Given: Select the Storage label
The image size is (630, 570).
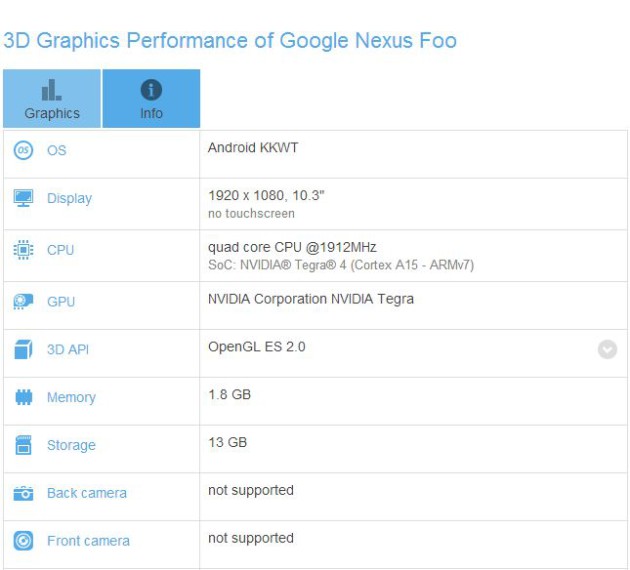Looking at the screenshot, I should coord(71,445).
